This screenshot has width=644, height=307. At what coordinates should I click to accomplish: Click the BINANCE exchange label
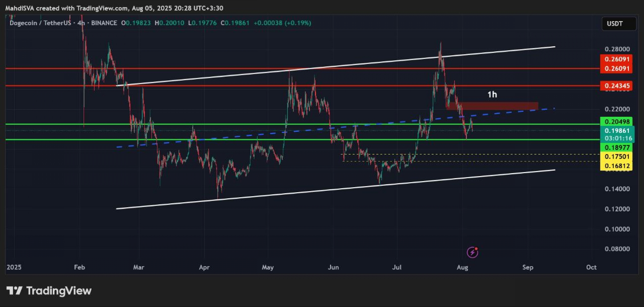tap(104, 23)
